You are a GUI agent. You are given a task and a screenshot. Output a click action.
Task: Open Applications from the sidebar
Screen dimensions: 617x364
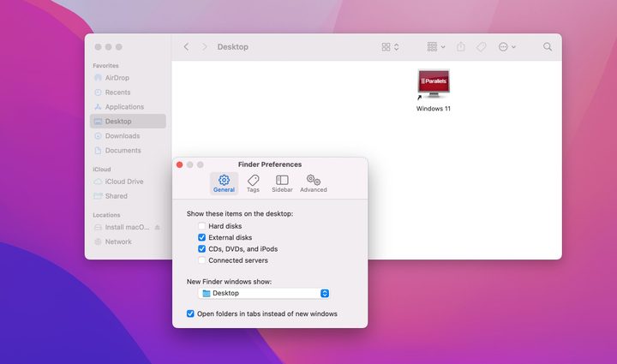128,107
